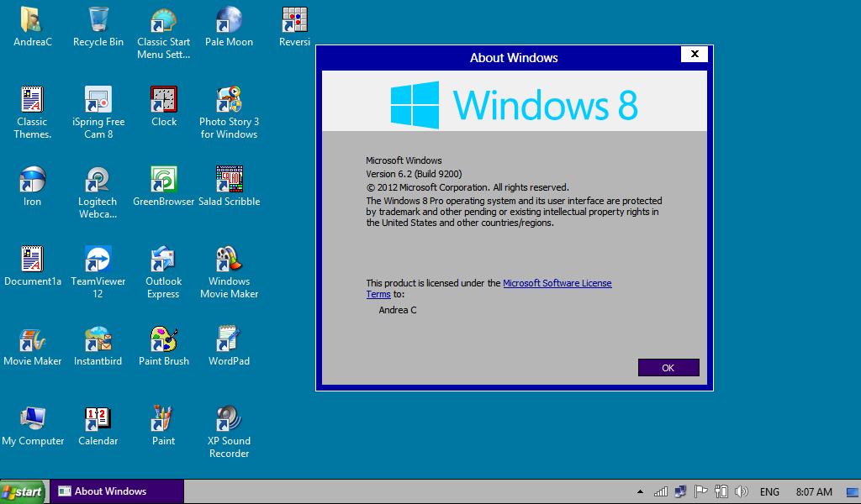The image size is (861, 504).
Task: Open the taskbar clock showing 8:07 AM
Action: pyautogui.click(x=814, y=492)
